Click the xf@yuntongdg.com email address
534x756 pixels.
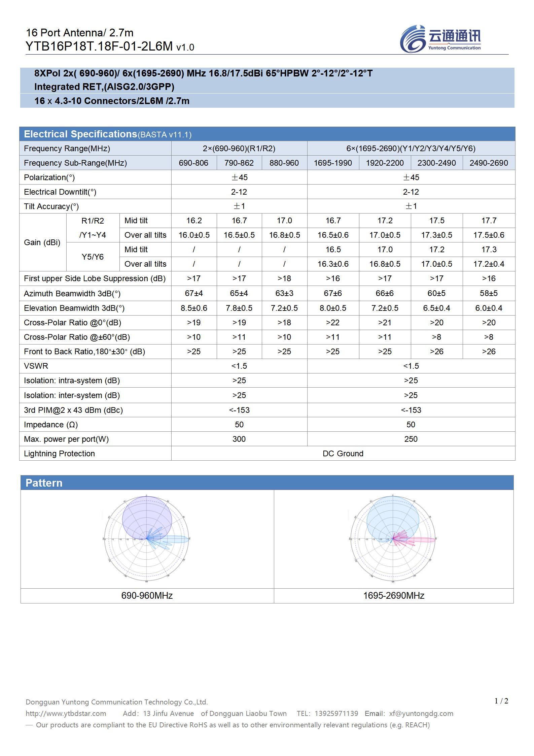point(421,713)
